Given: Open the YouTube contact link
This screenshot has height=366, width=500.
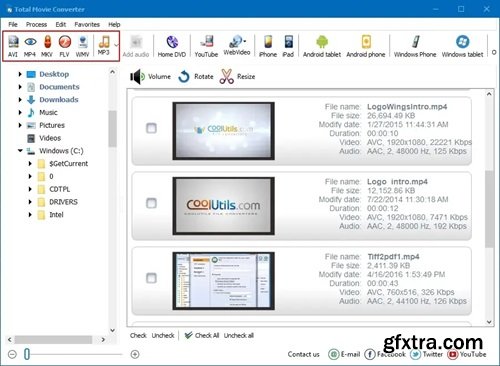Looking at the screenshot, I should pyautogui.click(x=467, y=354).
